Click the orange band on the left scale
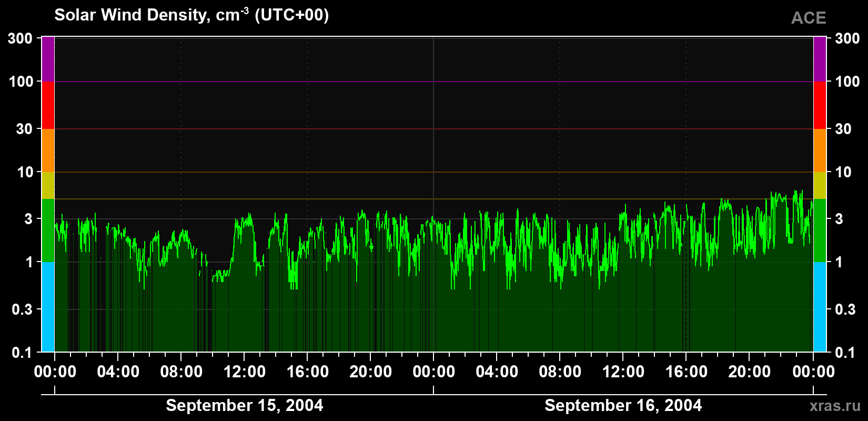868x421 pixels. click(48, 151)
